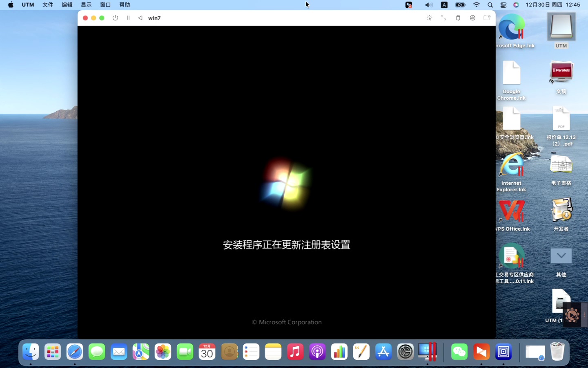
Task: Open Photos from the Dock
Action: pos(163,352)
